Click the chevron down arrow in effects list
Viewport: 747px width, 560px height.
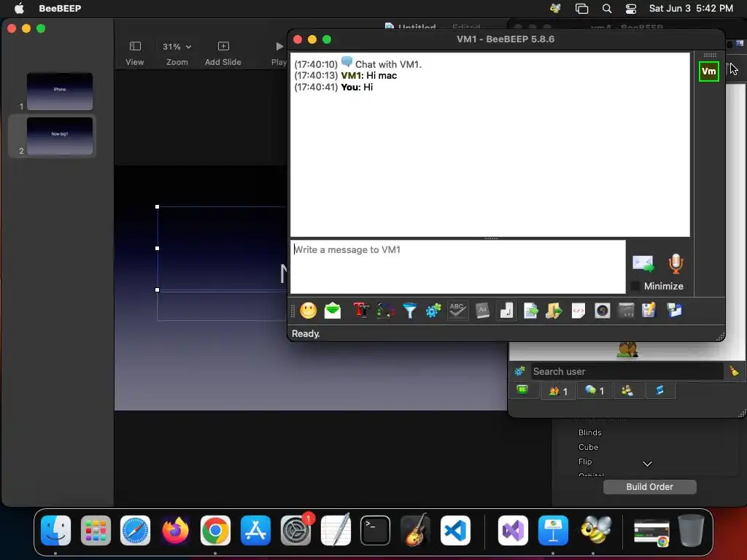[647, 464]
